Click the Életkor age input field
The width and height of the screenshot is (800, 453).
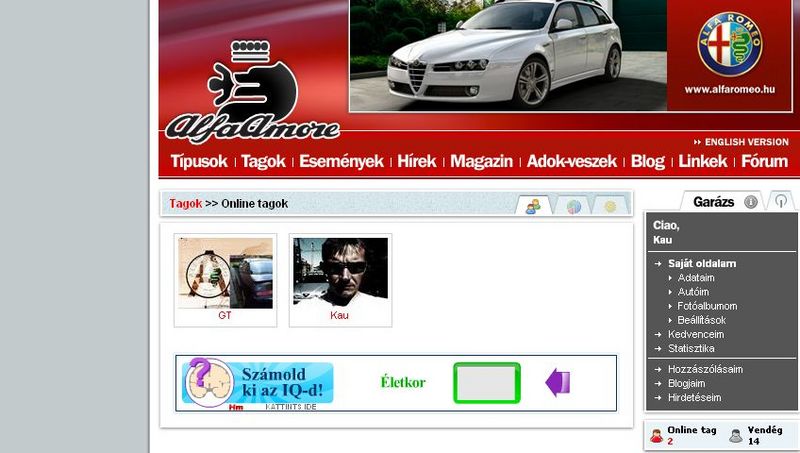tap(487, 383)
